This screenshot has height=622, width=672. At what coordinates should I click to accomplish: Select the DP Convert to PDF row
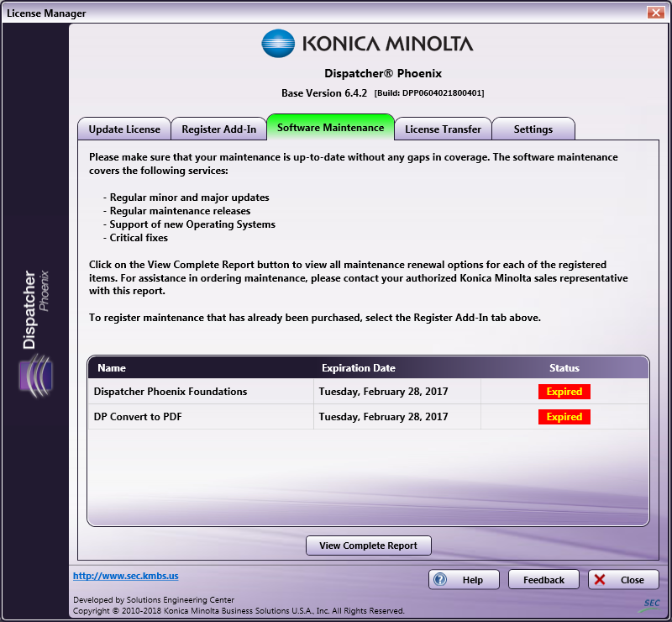tap(368, 417)
